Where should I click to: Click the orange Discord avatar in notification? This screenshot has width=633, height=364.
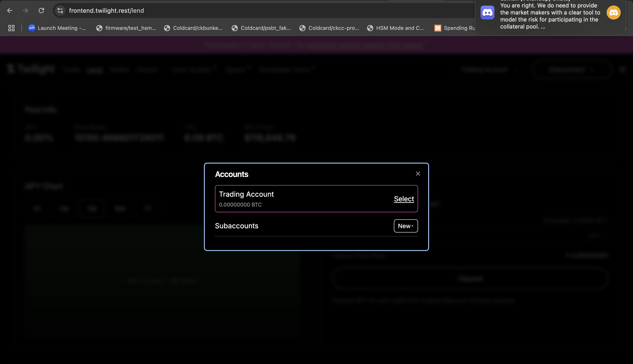point(613,13)
